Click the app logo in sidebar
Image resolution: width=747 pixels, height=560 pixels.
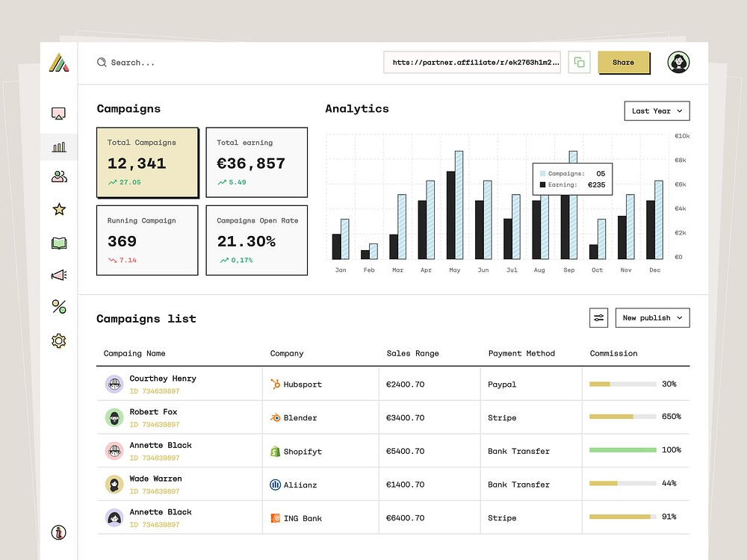click(x=59, y=63)
